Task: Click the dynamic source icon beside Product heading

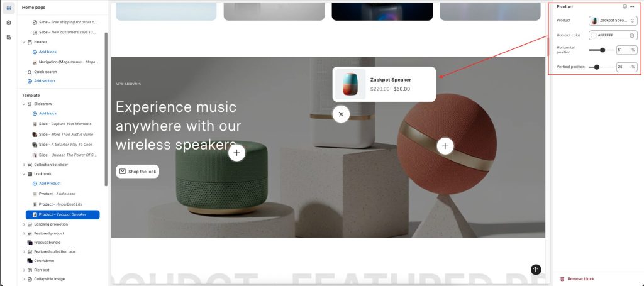Action: pyautogui.click(x=625, y=6)
